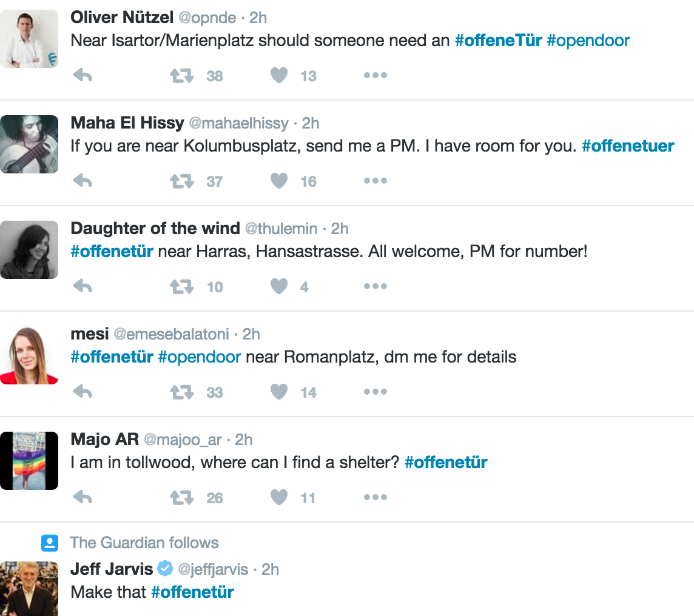The image size is (694, 616).
Task: Reply to mesi's Romanplatz tweet
Action: (x=82, y=392)
